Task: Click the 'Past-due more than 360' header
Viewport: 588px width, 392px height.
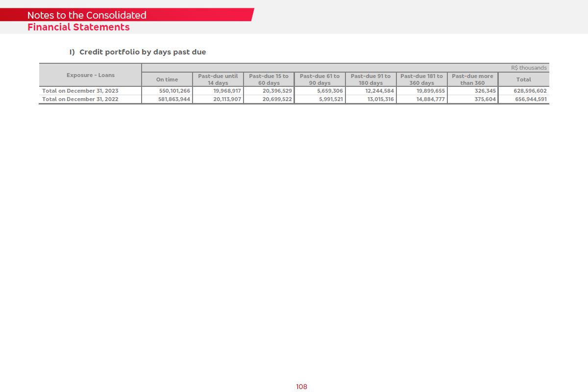Action: click(473, 79)
